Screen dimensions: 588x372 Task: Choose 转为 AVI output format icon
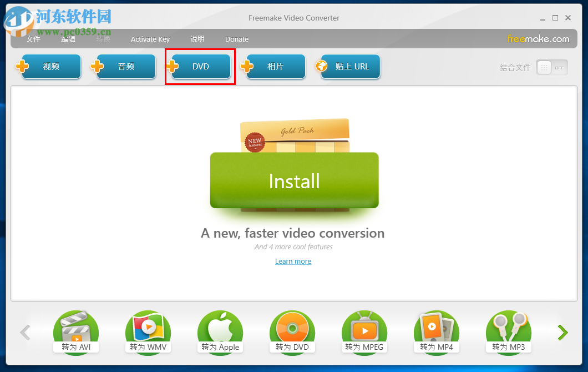76,333
